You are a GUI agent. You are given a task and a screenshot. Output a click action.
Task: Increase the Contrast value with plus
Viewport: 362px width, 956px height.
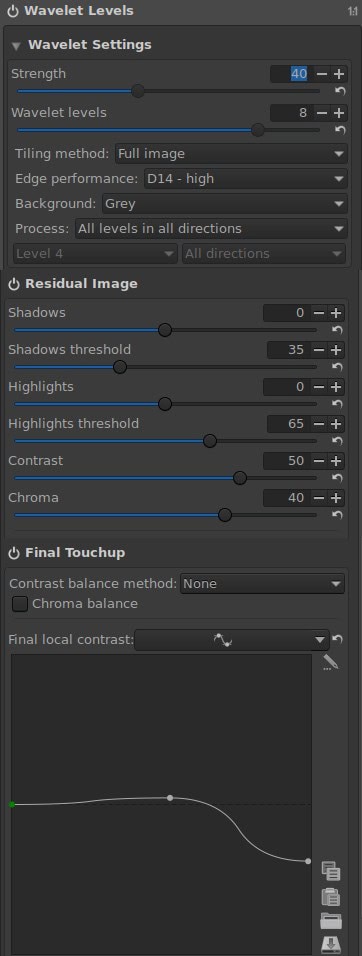click(336, 461)
